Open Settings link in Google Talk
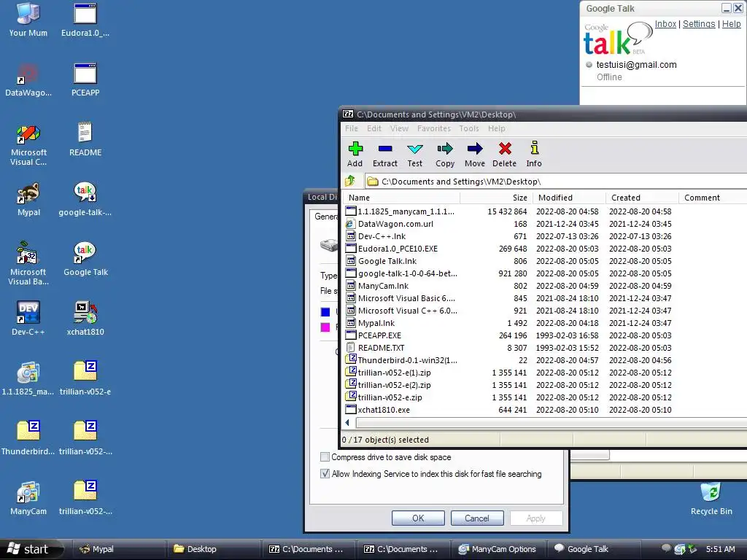Screen dimensions: 747x560 tap(699, 24)
